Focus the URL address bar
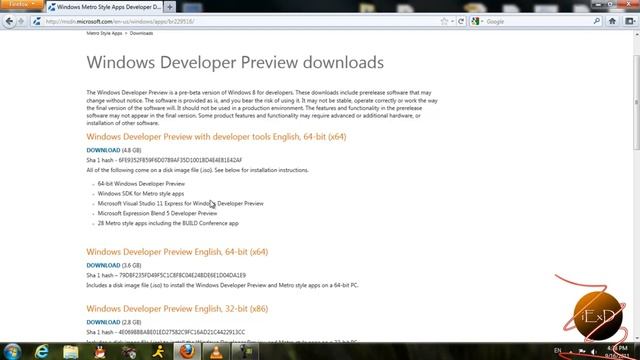This screenshot has height=360, width=640. coord(241,22)
